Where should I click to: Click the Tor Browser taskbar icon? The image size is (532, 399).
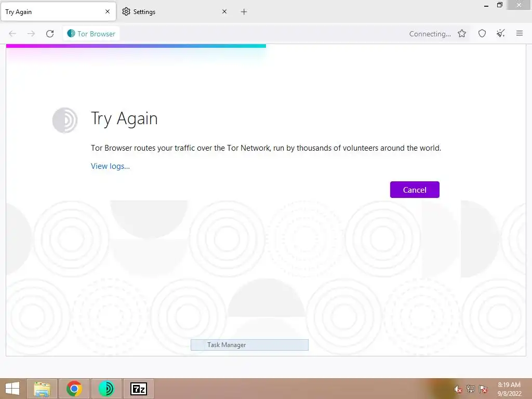(x=106, y=389)
